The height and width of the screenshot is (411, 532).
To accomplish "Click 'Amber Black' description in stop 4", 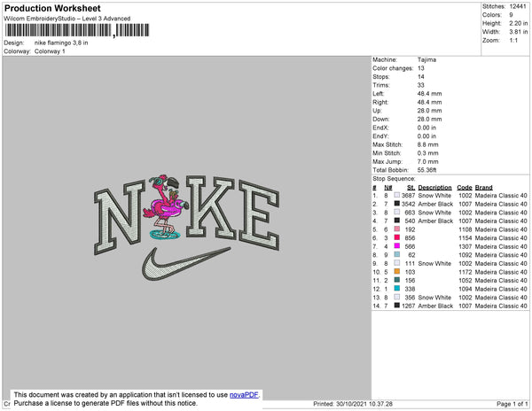I will pos(435,221).
